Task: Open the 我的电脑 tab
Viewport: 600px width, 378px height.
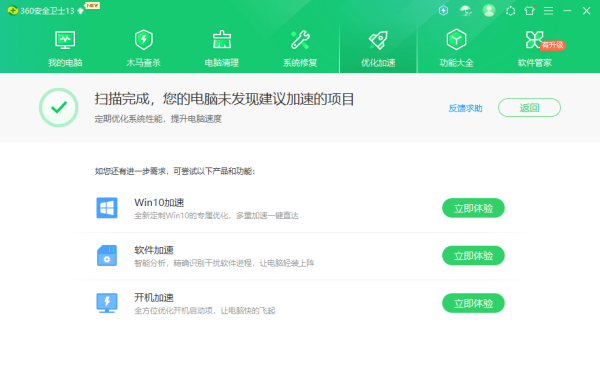Action: tap(65, 49)
